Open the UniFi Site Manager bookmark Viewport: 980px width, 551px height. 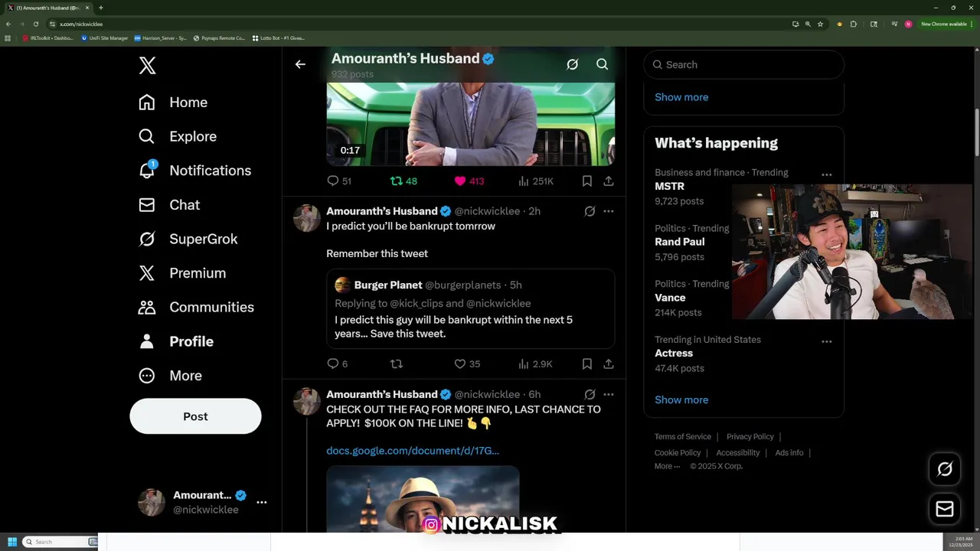tap(105, 37)
